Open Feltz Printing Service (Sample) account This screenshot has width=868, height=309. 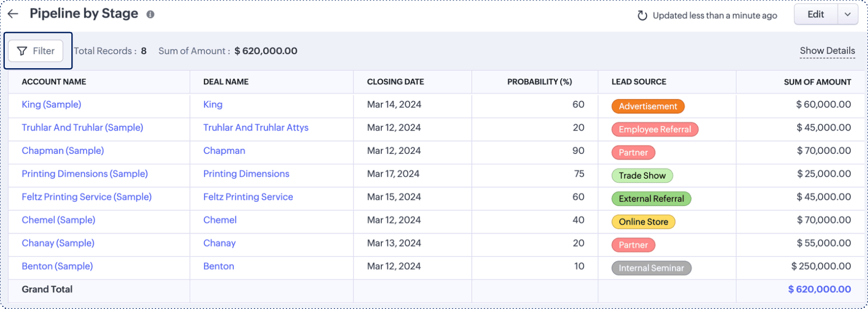(x=87, y=197)
